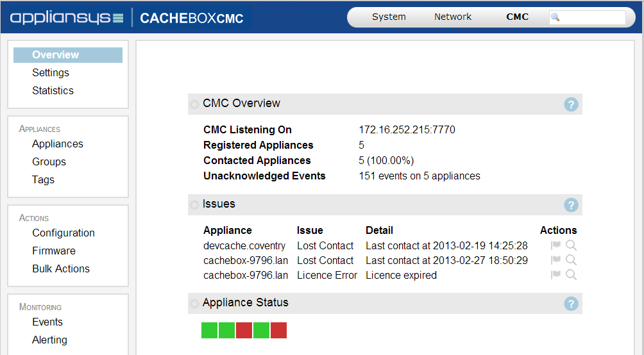The image size is (644, 355).
Task: Click the Issue column header
Action: 310,231
